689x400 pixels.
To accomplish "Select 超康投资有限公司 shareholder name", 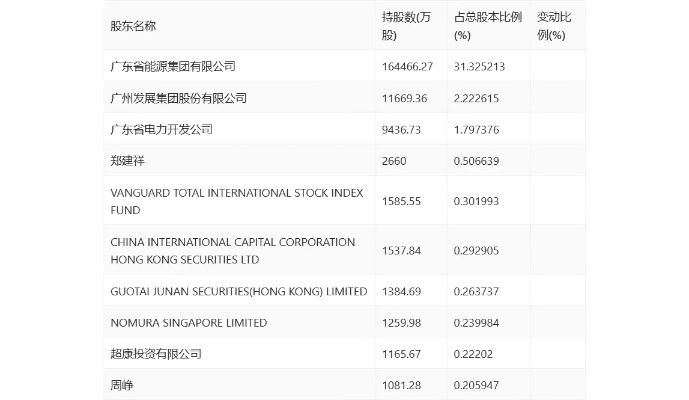I will [x=155, y=354].
